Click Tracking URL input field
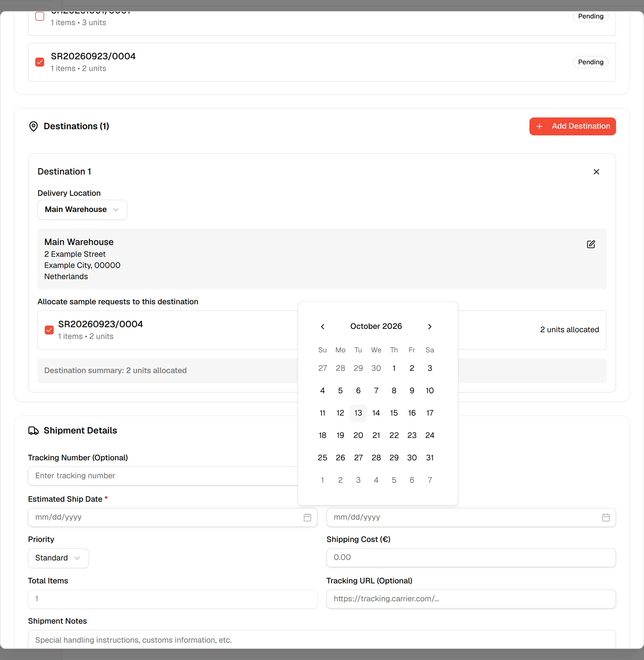 [471, 599]
